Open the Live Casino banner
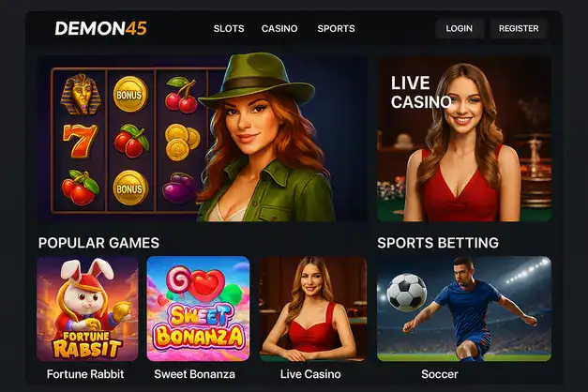This screenshot has height=392, width=588. [x=464, y=139]
